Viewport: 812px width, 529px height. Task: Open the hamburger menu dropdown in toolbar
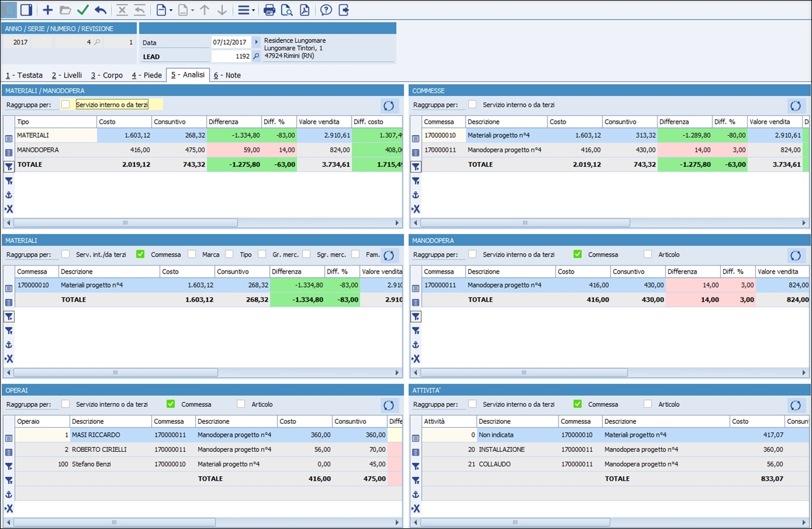(245, 10)
